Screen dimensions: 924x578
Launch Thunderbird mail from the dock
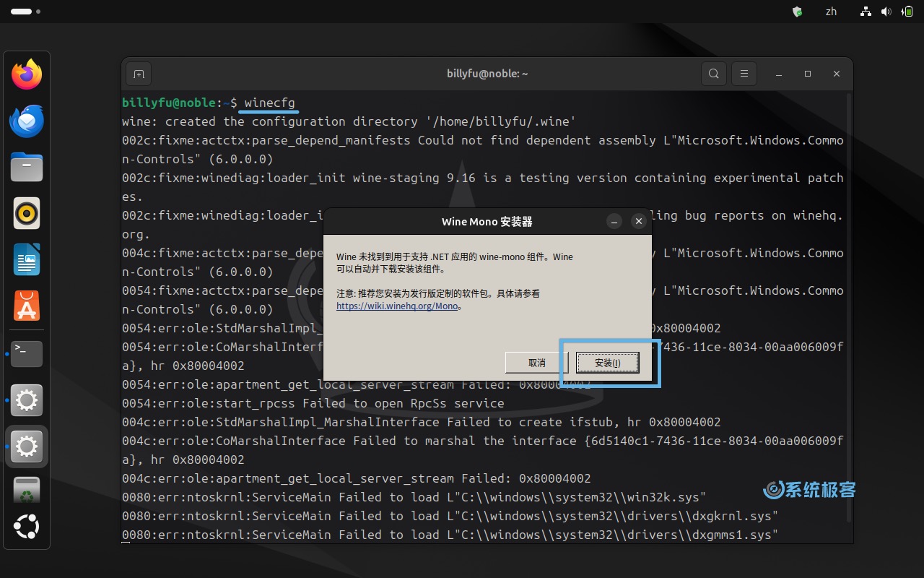(x=27, y=121)
